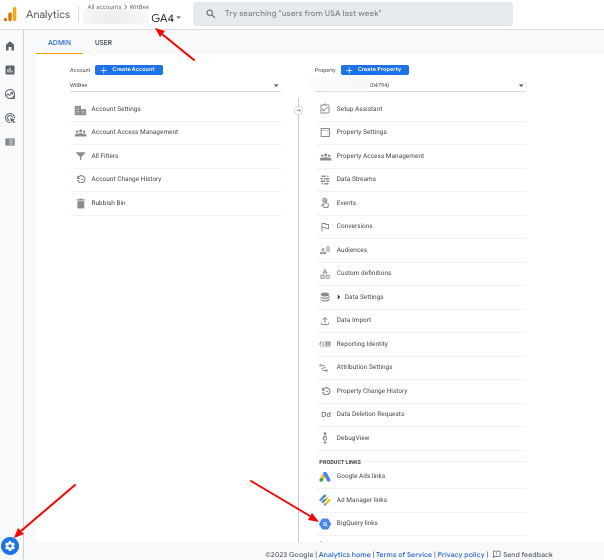604x560 pixels.
Task: Click the Events touch icon
Action: [x=325, y=203]
